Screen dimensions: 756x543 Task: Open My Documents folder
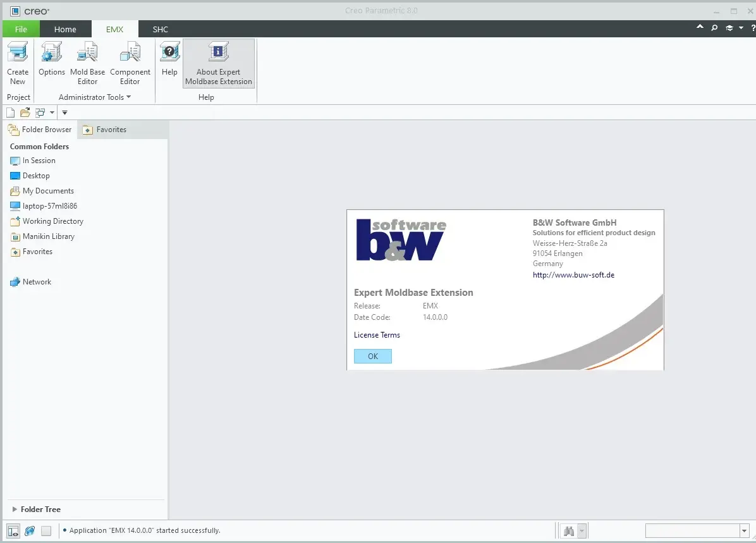point(42,191)
